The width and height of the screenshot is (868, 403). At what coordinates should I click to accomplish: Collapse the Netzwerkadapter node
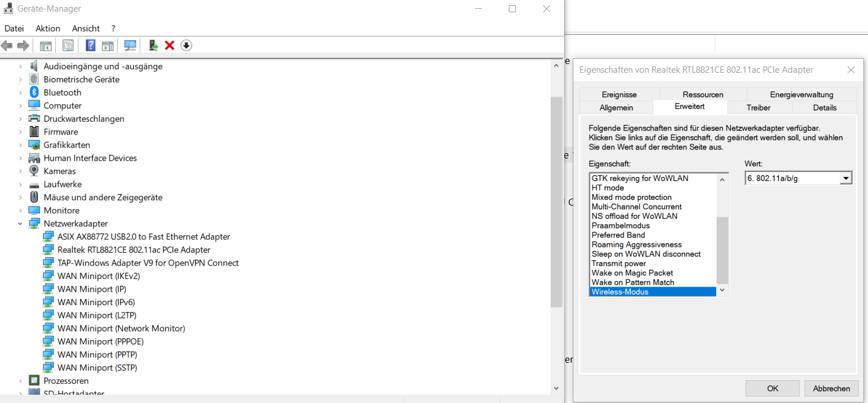pyautogui.click(x=20, y=224)
